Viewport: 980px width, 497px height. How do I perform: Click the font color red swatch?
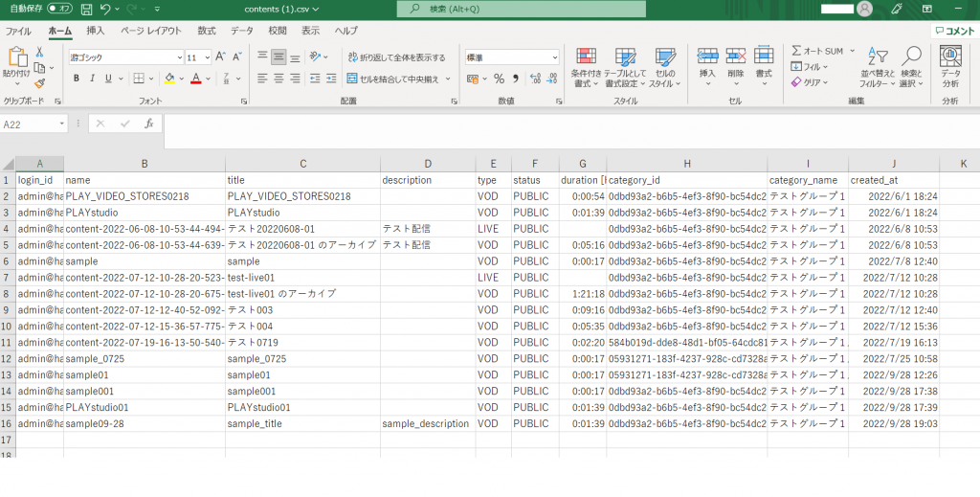coord(195,79)
